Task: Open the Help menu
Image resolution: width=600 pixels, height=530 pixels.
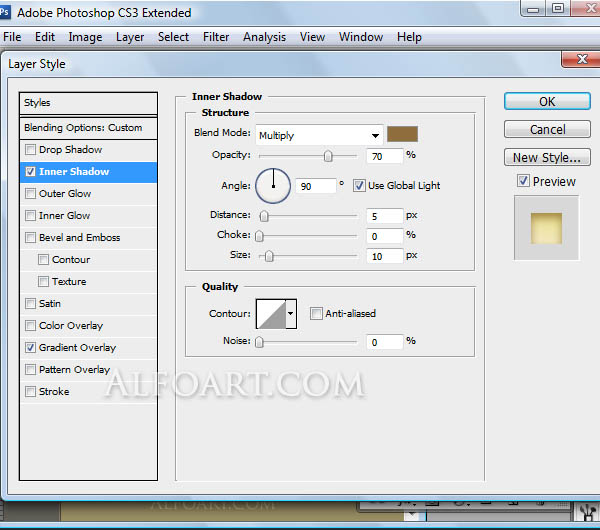Action: [x=409, y=37]
